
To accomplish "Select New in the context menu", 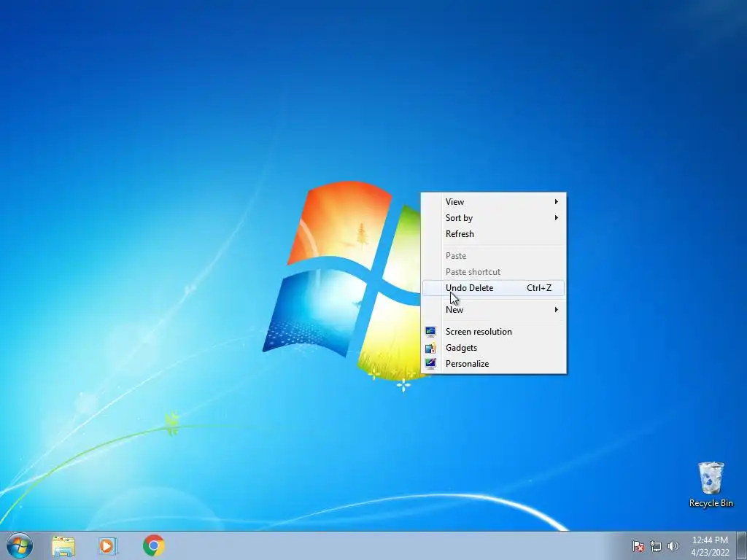I will click(494, 309).
